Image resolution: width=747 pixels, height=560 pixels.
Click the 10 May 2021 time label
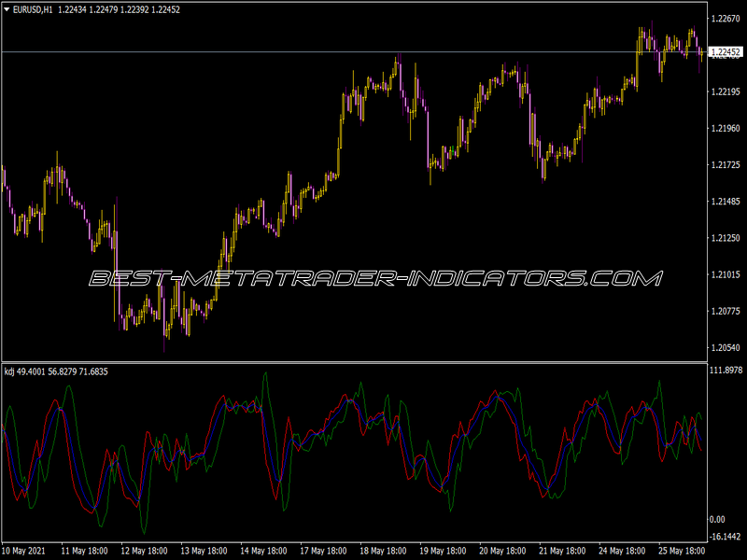pyautogui.click(x=24, y=551)
